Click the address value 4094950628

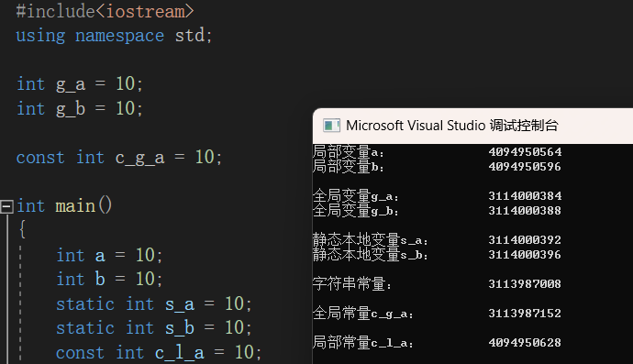pyautogui.click(x=525, y=343)
